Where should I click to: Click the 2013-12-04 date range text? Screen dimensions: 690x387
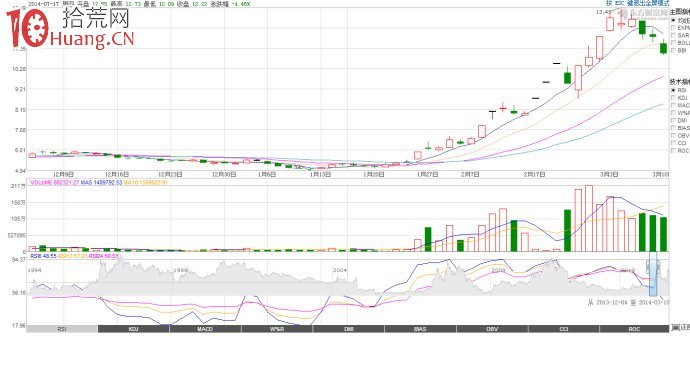click(612, 302)
